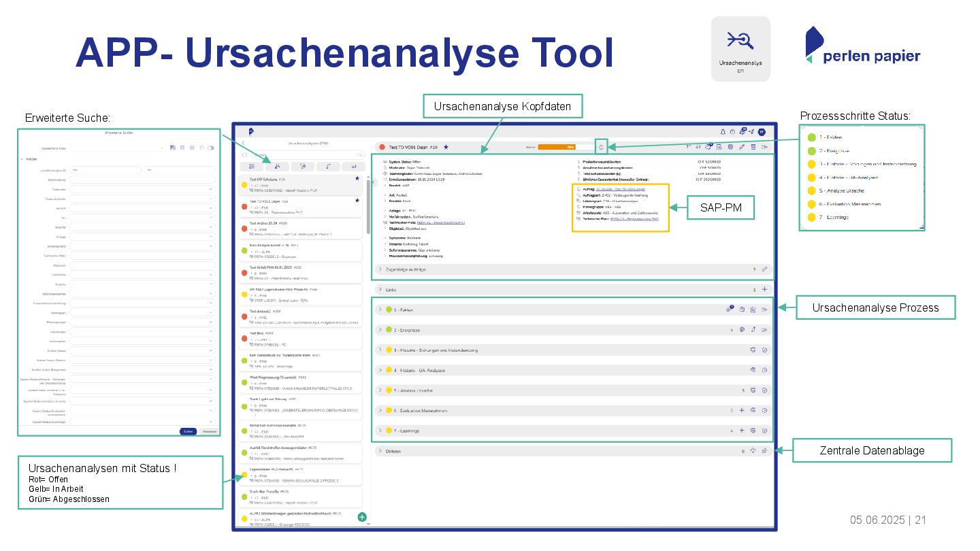Select the Test Unfall PM4 01.01.2025 card
Image resolution: width=980 pixels, height=551 pixels.
tap(300, 273)
